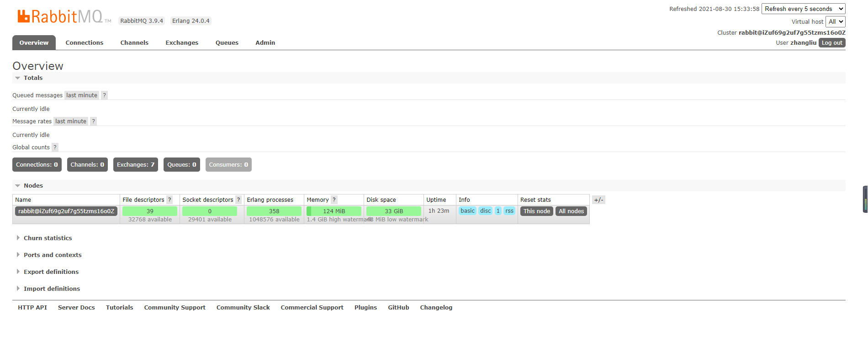
Task: Open Tutorials footer link
Action: [x=120, y=307]
